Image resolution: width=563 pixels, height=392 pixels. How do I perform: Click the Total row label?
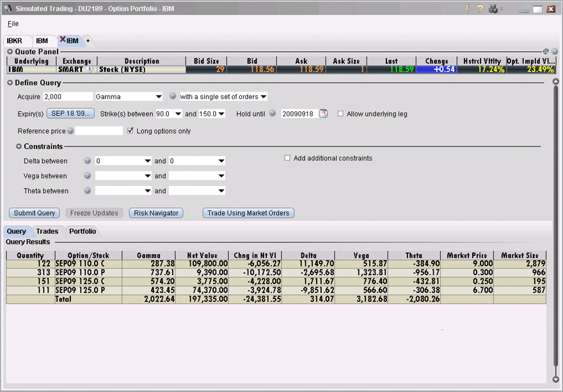[x=63, y=299]
